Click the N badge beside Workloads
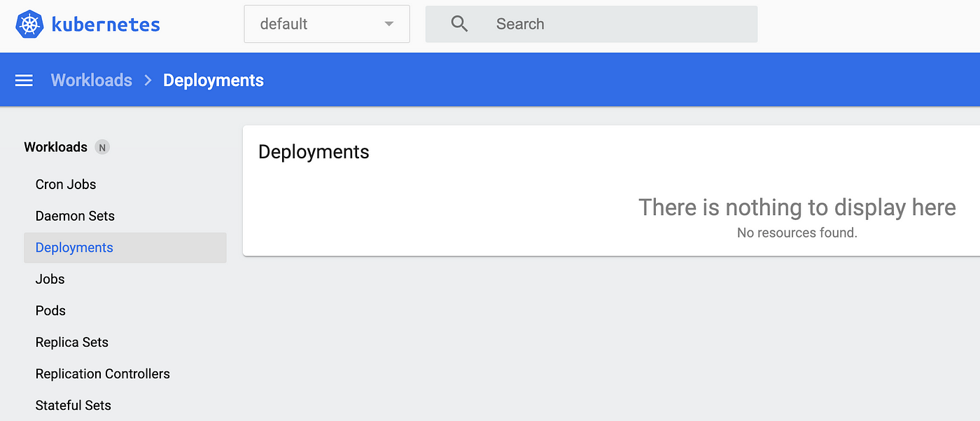The width and height of the screenshot is (980, 421). [x=102, y=147]
